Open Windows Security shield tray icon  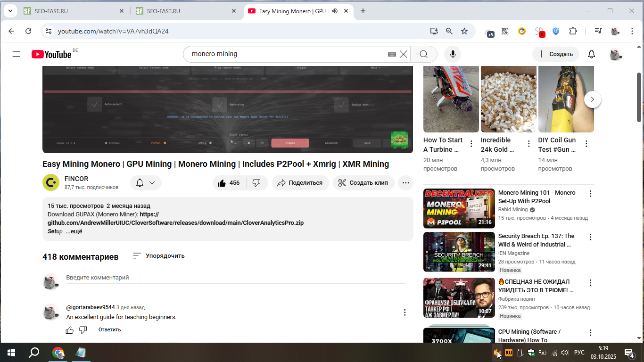pyautogui.click(x=531, y=353)
